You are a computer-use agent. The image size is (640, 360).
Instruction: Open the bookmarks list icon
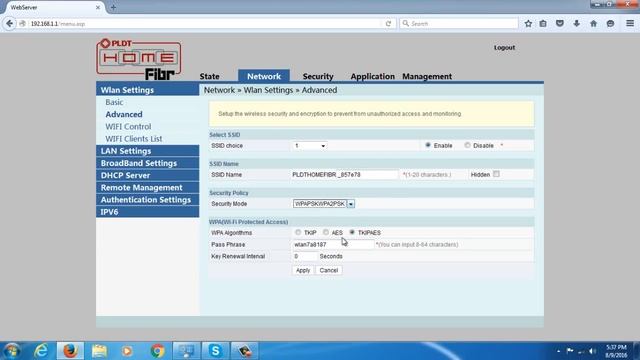[x=543, y=24]
